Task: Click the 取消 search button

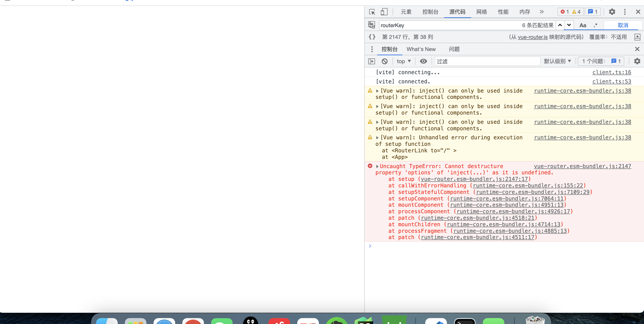Action: [x=622, y=25]
